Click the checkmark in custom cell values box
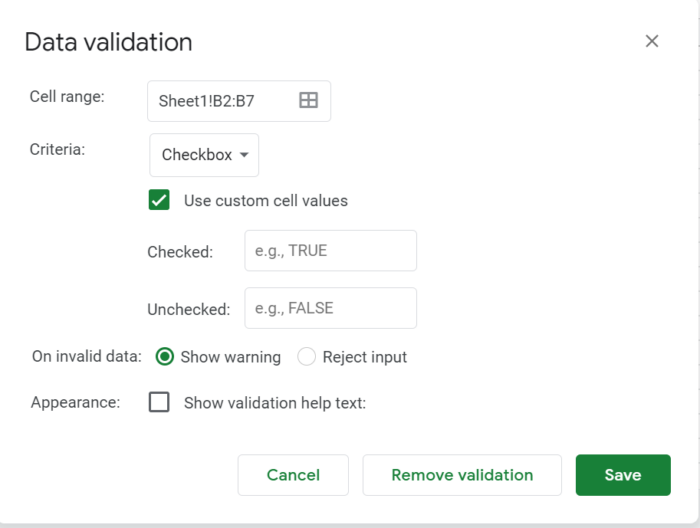Image resolution: width=700 pixels, height=528 pixels. tap(159, 200)
